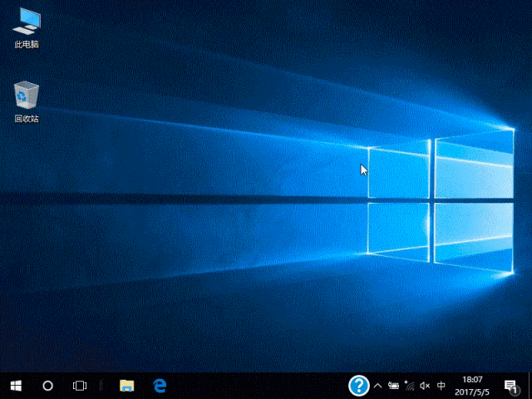The height and width of the screenshot is (399, 532).
Task: Launch File Explorer from taskbar
Action: [127, 386]
